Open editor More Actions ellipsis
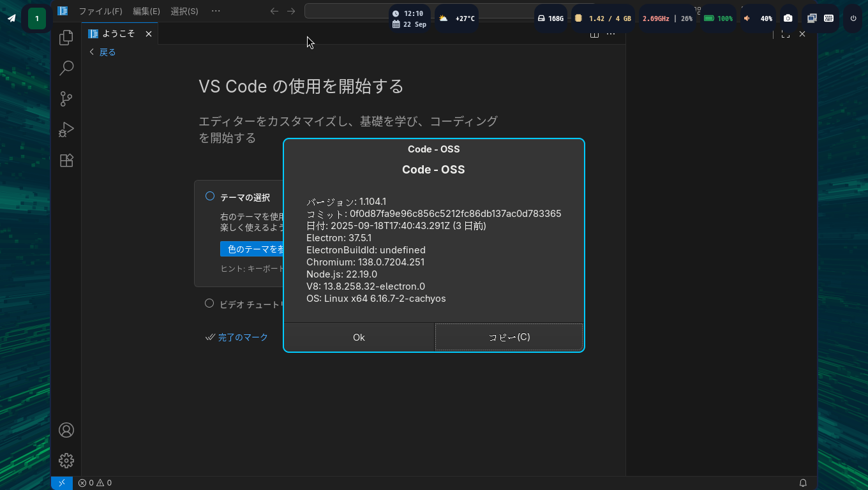Image resolution: width=868 pixels, height=490 pixels. (611, 34)
